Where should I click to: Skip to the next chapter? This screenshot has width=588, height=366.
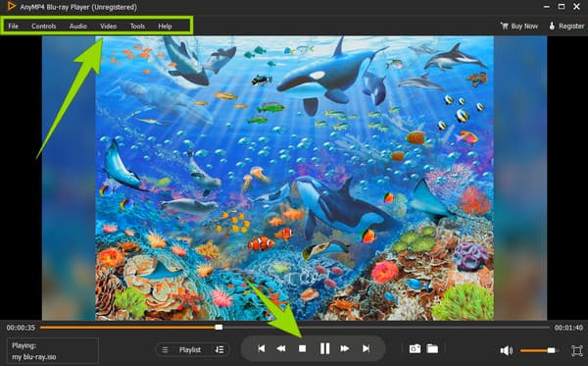366,348
